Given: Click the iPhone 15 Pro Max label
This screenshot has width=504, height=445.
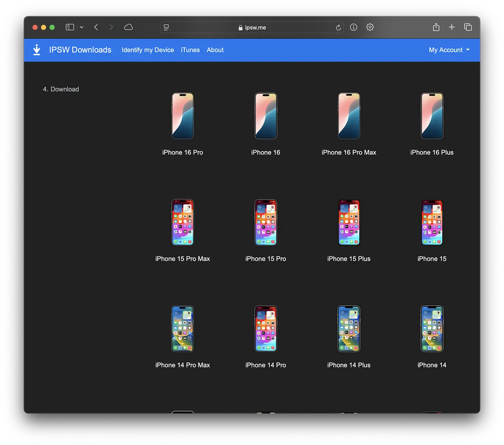Looking at the screenshot, I should click(183, 259).
